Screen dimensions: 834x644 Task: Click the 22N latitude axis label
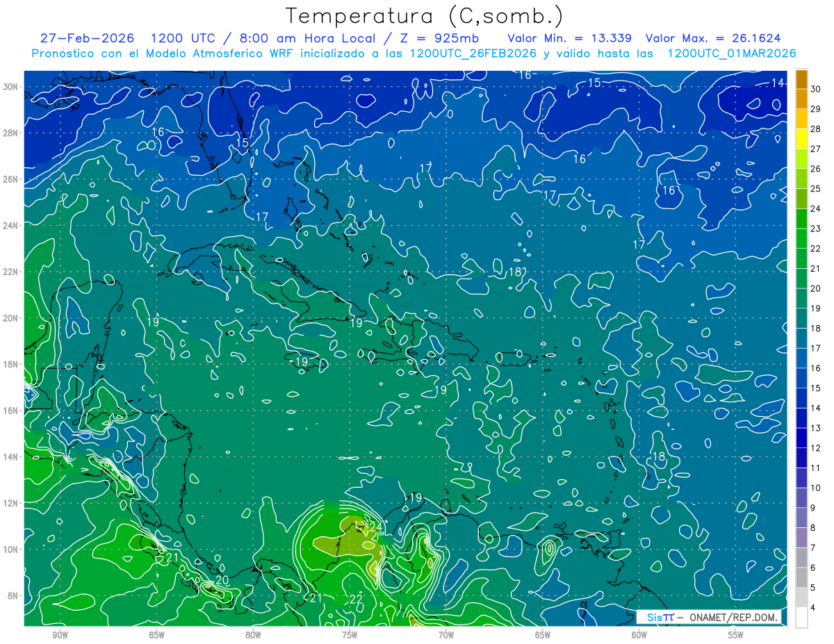tap(11, 272)
